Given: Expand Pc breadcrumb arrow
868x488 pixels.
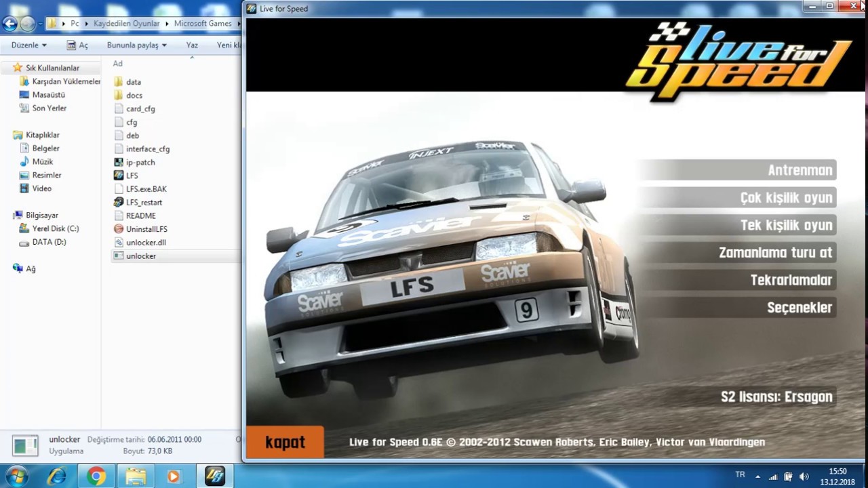Looking at the screenshot, I should click(x=86, y=24).
